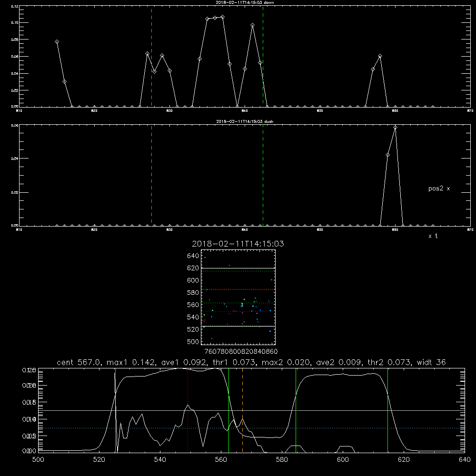Click the middle diamond of dawn plot's flat-topped peak
Screen dimensions: 476x476
tap(215, 18)
